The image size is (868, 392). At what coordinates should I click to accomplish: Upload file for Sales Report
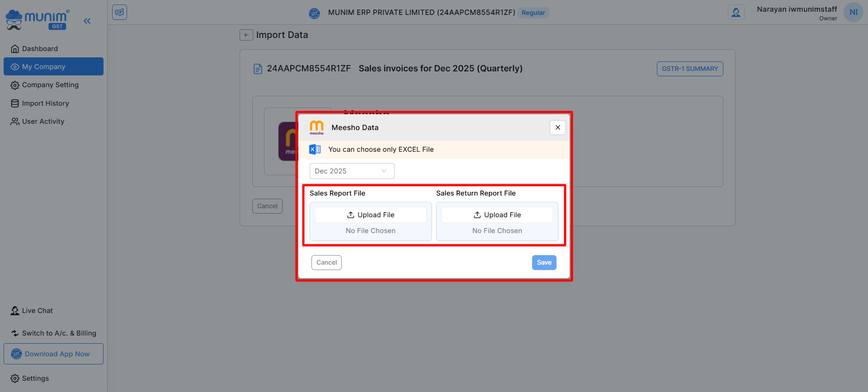coord(370,215)
